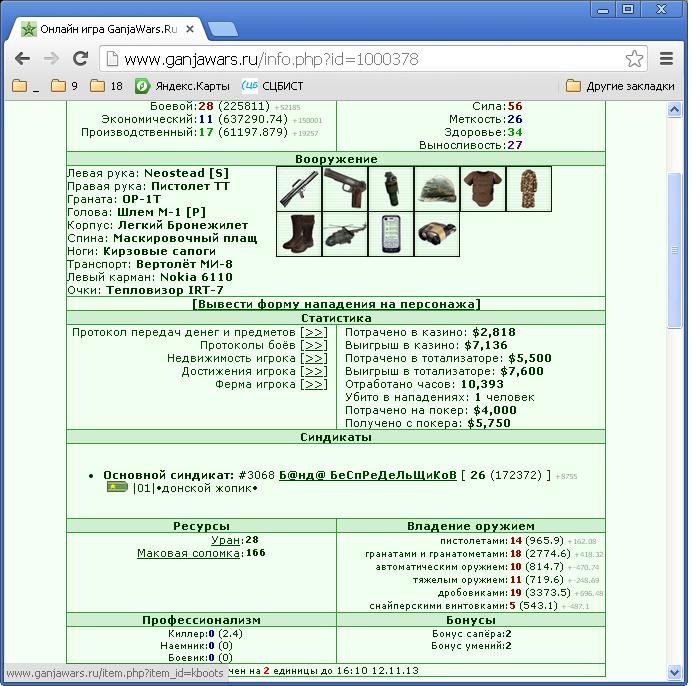
Task: Close the GanjaWars.Ru tab
Action: (190, 29)
